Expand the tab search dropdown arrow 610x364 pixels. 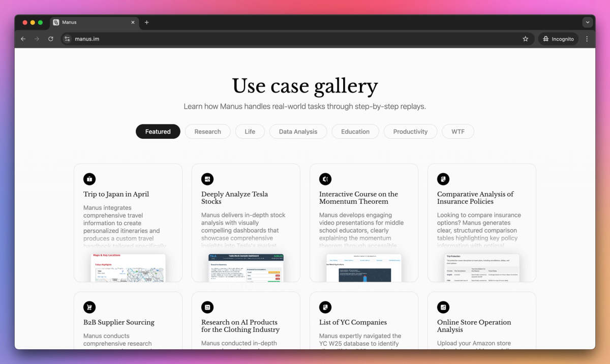click(588, 22)
